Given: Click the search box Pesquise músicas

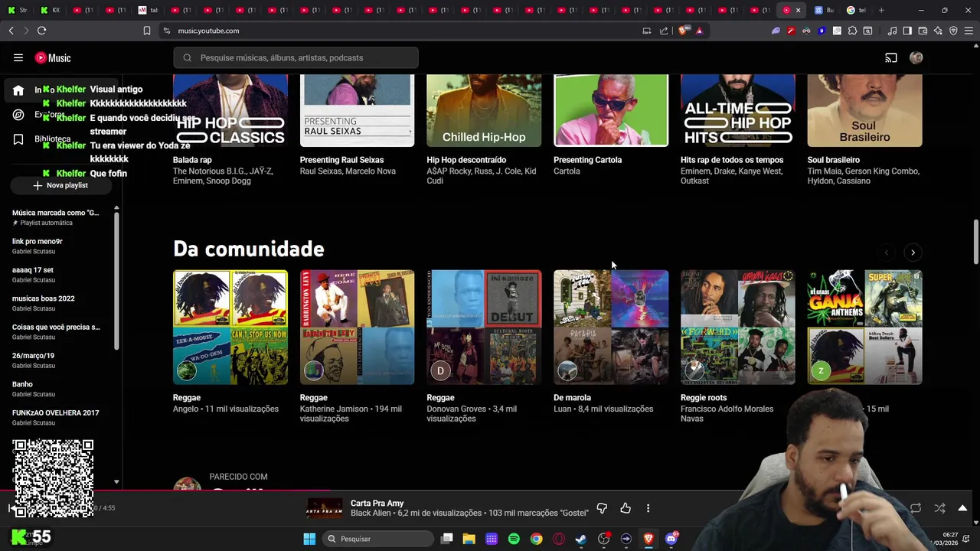Looking at the screenshot, I should click(296, 57).
